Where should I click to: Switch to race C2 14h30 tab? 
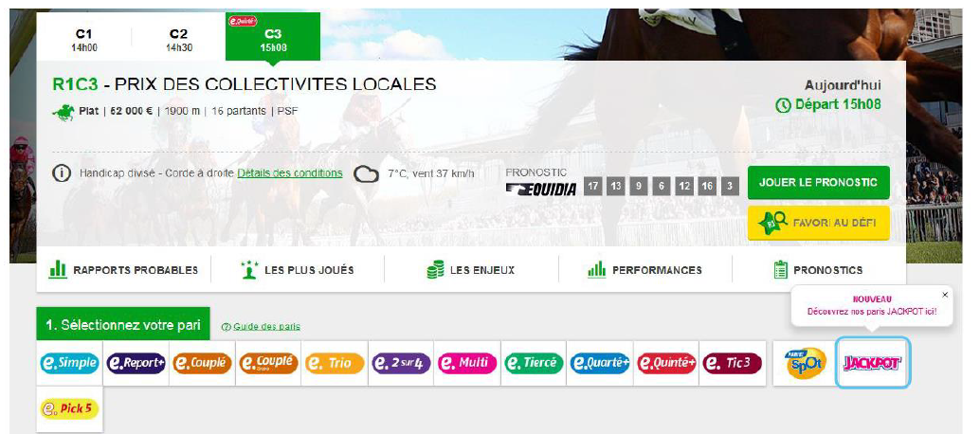178,40
